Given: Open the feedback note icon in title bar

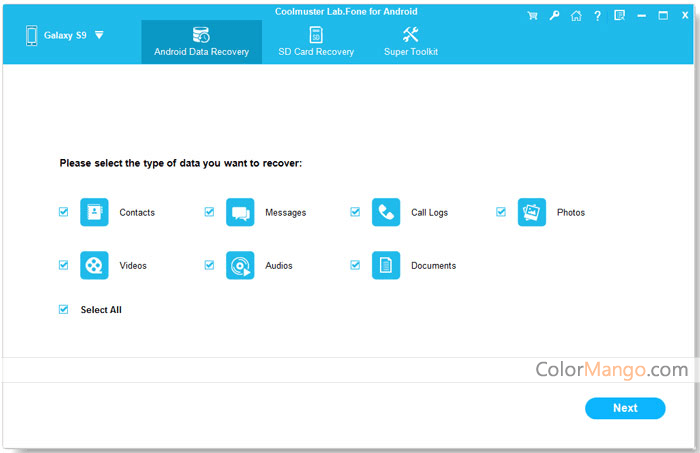Looking at the screenshot, I should [620, 16].
